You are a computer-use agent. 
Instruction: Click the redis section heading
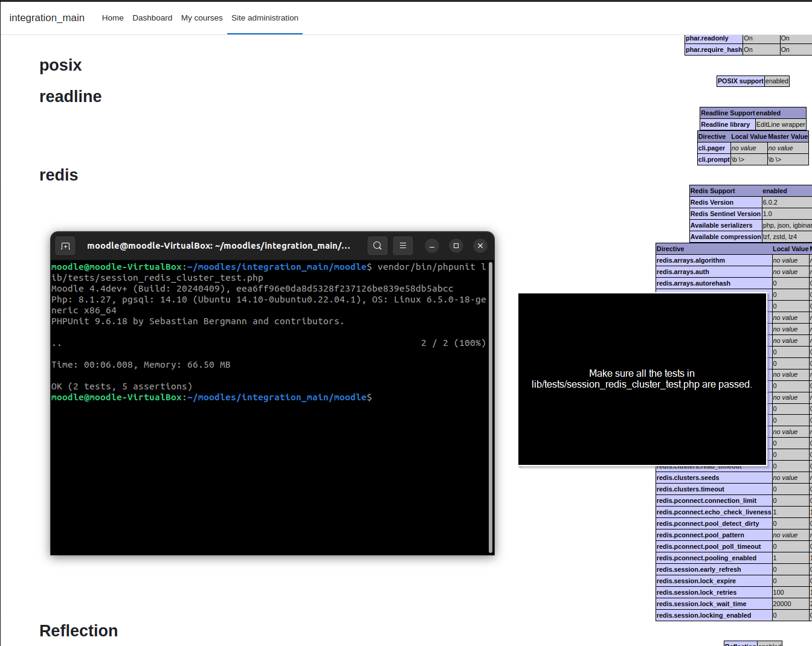tap(59, 175)
